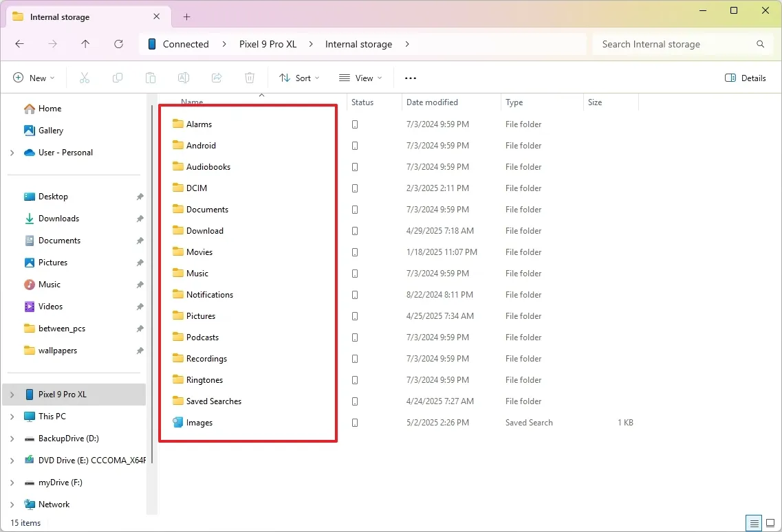
Task: Open Gallery from the sidebar
Action: point(50,130)
